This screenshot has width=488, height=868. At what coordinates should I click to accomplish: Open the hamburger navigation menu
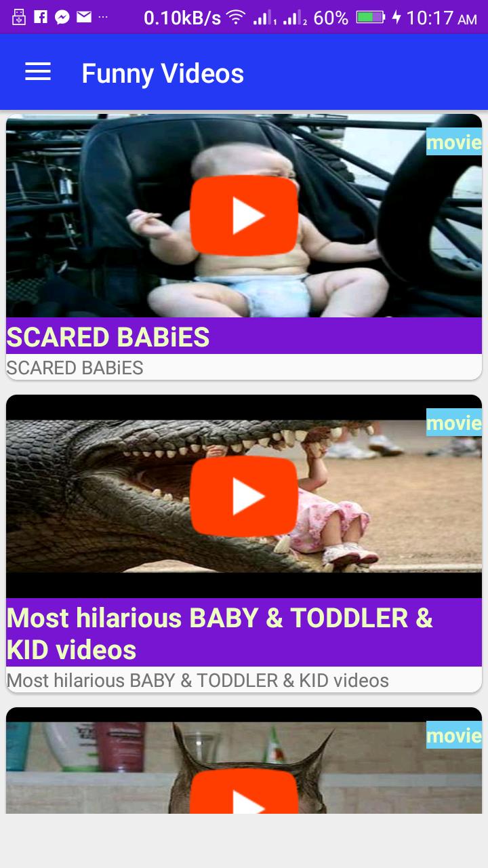[38, 73]
